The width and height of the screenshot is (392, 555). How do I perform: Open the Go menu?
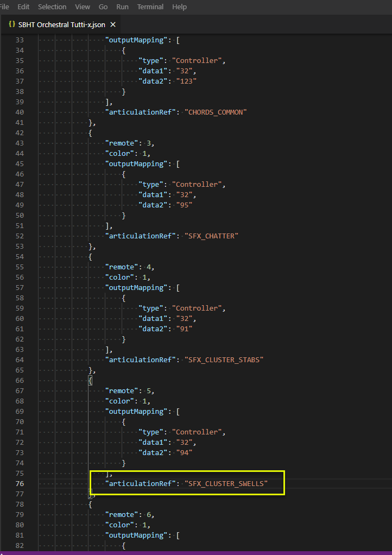pyautogui.click(x=103, y=7)
